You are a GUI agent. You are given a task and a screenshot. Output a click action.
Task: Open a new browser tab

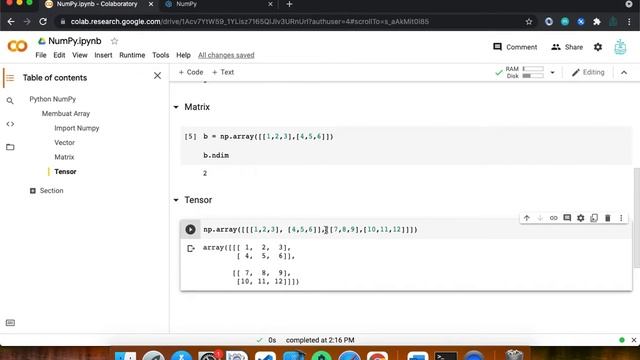tap(289, 4)
